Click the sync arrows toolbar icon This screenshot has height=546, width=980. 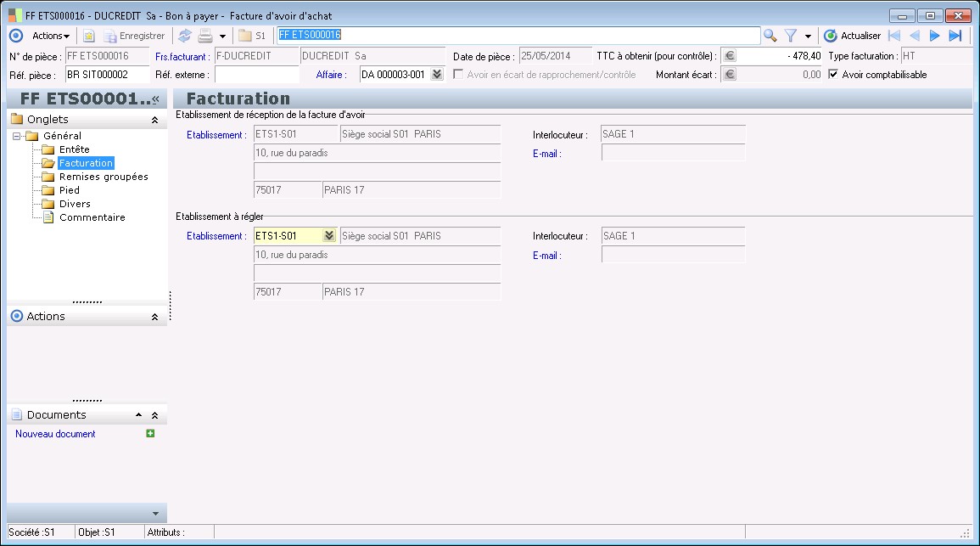point(184,36)
